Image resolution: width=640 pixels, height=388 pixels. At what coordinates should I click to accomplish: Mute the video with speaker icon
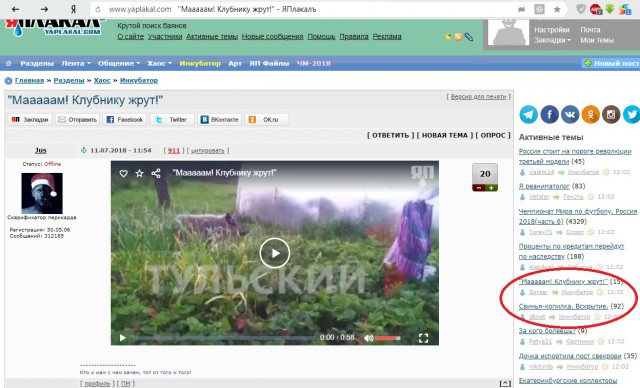coord(368,338)
